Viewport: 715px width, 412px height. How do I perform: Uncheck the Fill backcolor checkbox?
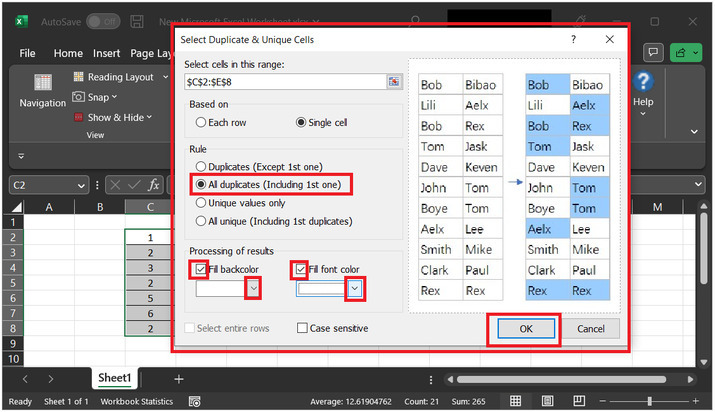(198, 269)
